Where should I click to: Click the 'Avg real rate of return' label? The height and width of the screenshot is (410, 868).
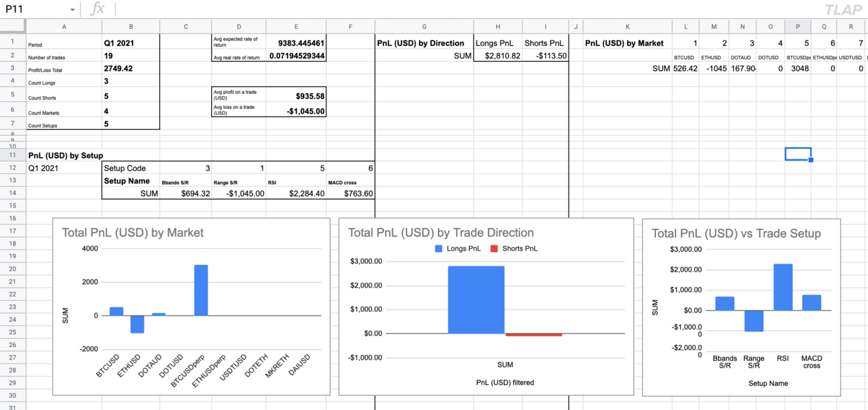(x=238, y=57)
